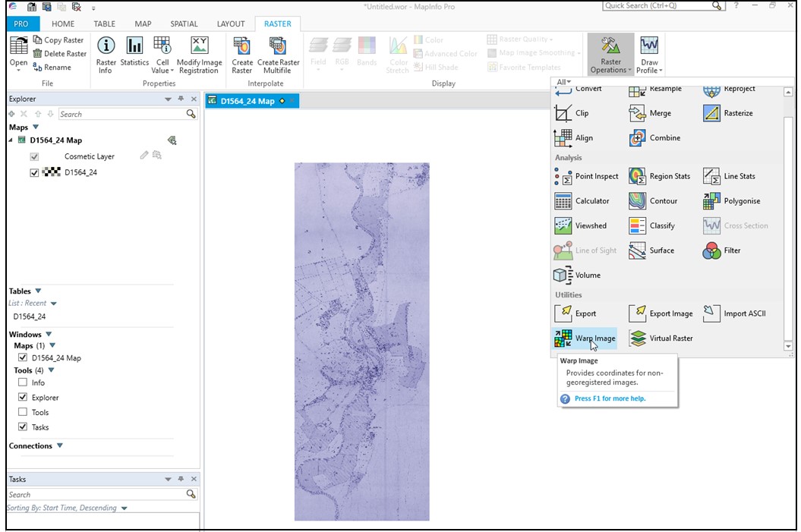Open the Sorting By dropdown in Tasks
The image size is (801, 532).
click(x=124, y=508)
